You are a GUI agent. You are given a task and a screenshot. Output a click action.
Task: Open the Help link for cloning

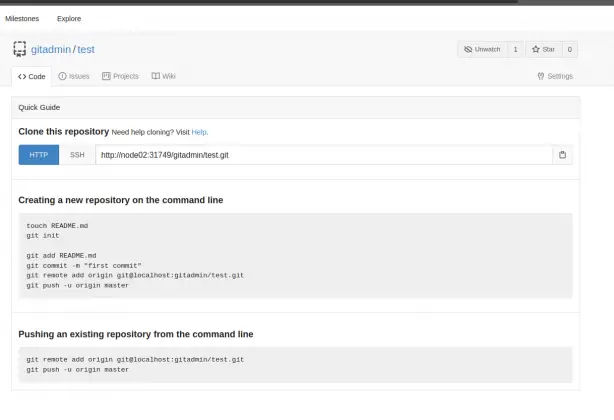tap(199, 132)
